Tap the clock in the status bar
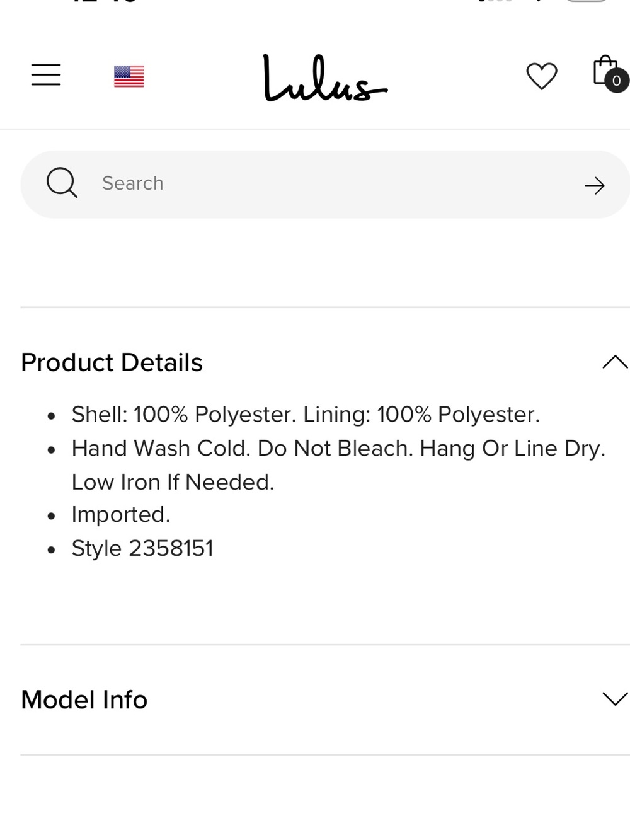 [104, 1]
